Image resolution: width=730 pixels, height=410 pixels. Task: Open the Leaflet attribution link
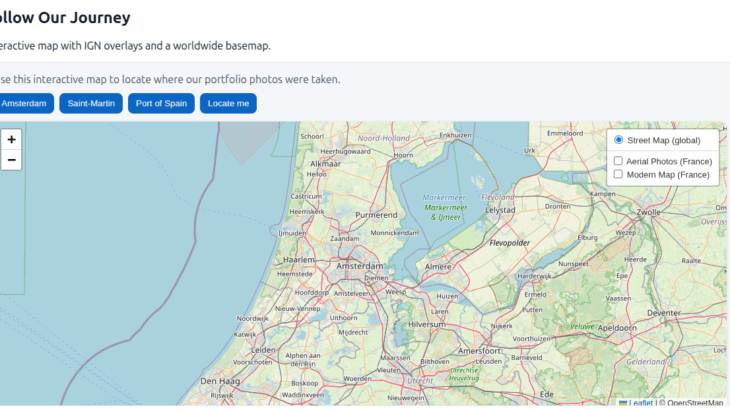(x=640, y=403)
